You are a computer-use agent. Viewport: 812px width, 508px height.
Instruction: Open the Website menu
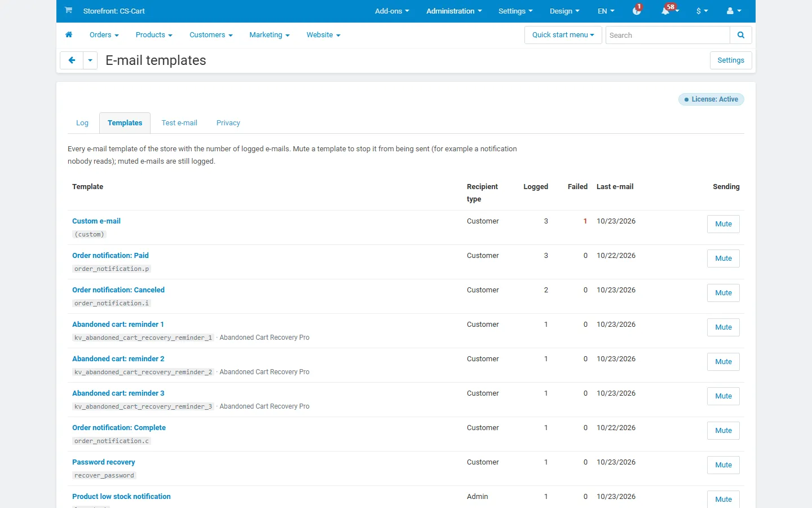(x=324, y=35)
